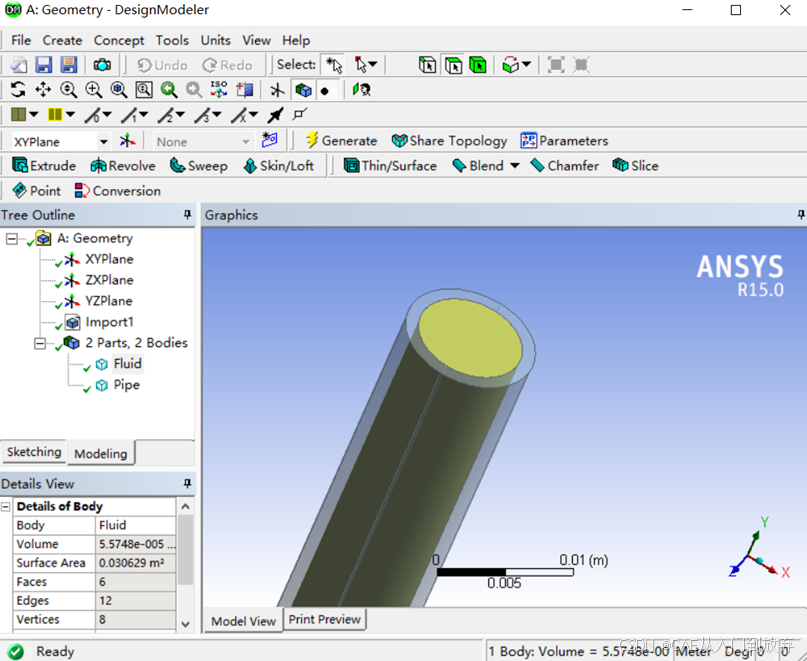807x661 pixels.
Task: Create a New Plane using icon beside XYPlane
Action: click(x=127, y=141)
